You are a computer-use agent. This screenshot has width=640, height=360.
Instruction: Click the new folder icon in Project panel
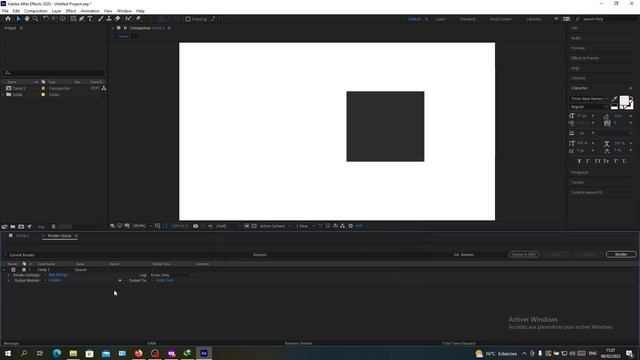coord(13,227)
